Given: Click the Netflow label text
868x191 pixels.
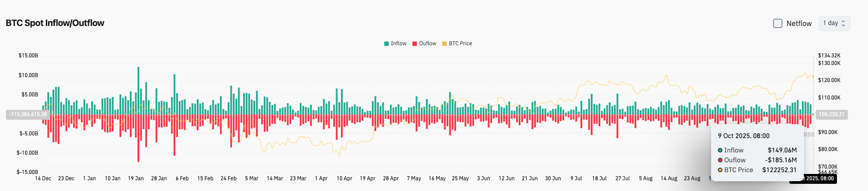Looking at the screenshot, I should (799, 23).
